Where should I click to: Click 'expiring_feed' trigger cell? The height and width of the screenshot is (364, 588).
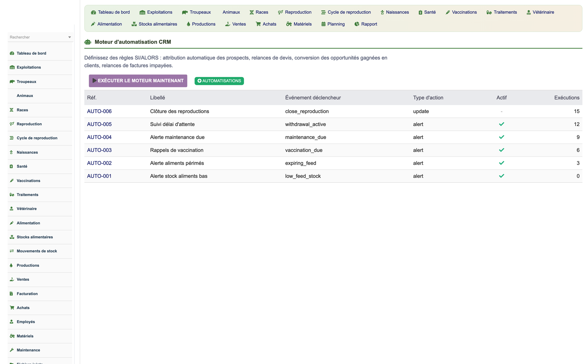point(301,163)
